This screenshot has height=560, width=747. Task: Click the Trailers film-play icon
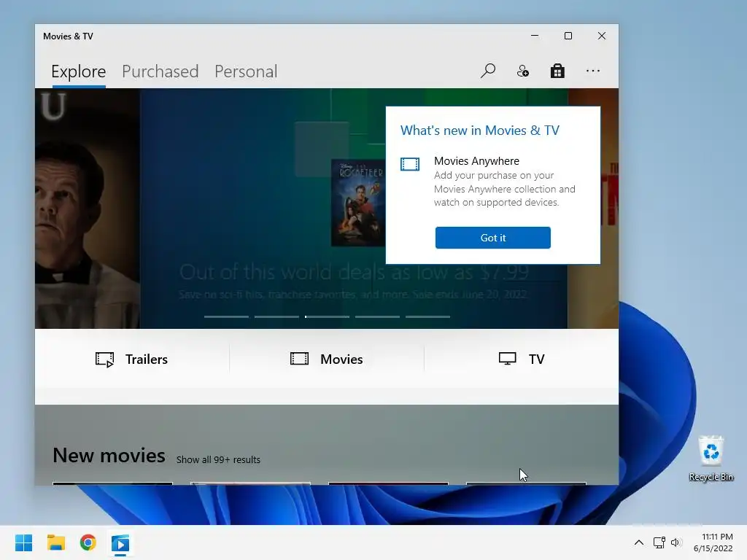[x=104, y=359]
